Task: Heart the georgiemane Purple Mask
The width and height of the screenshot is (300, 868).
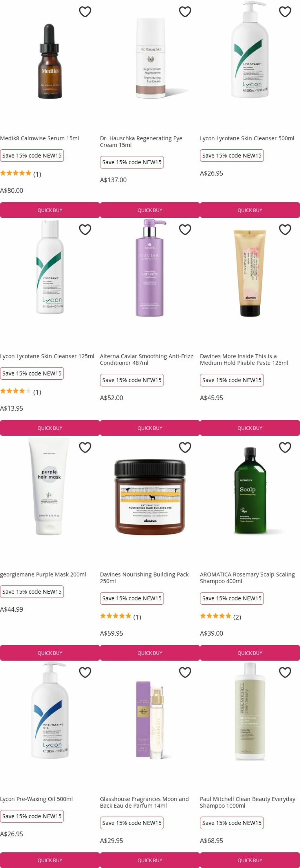Action: (85, 448)
